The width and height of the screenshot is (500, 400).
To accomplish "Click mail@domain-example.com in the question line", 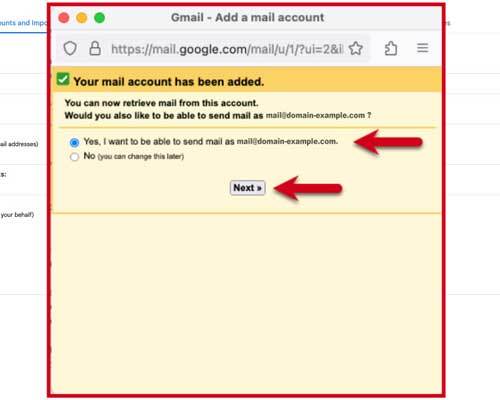I will (x=315, y=115).
